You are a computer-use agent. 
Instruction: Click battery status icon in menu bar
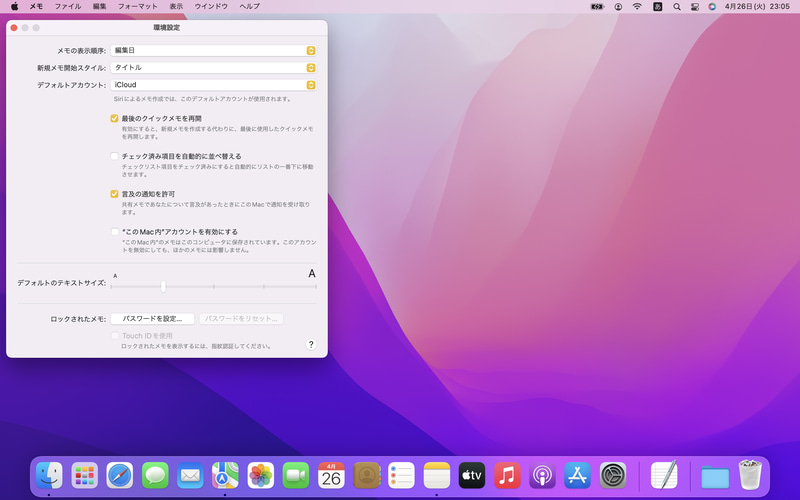coord(597,7)
